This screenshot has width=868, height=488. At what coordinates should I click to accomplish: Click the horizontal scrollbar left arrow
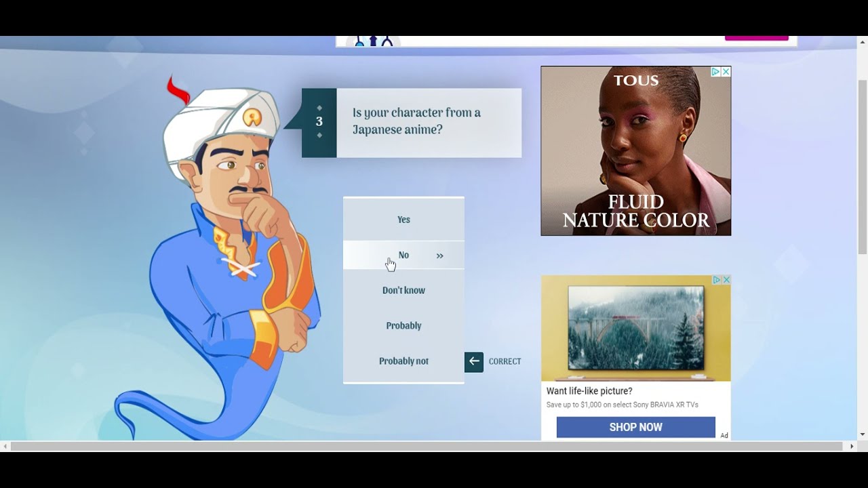pos(5,446)
